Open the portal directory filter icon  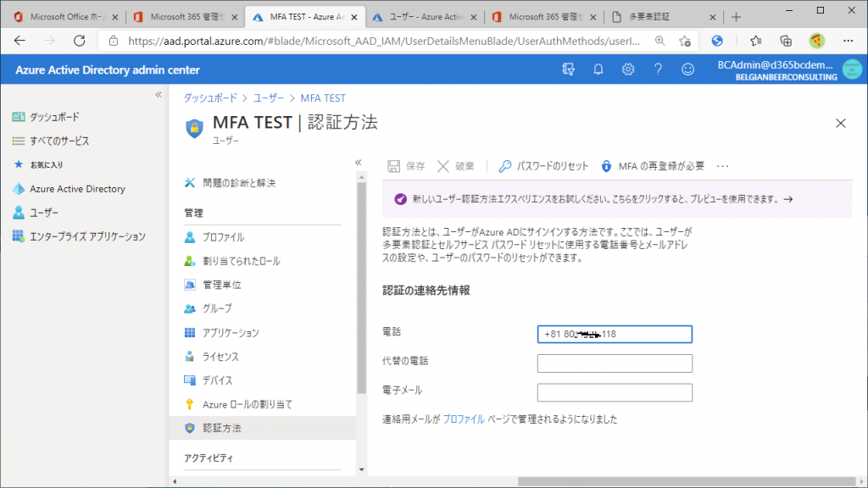[568, 69]
